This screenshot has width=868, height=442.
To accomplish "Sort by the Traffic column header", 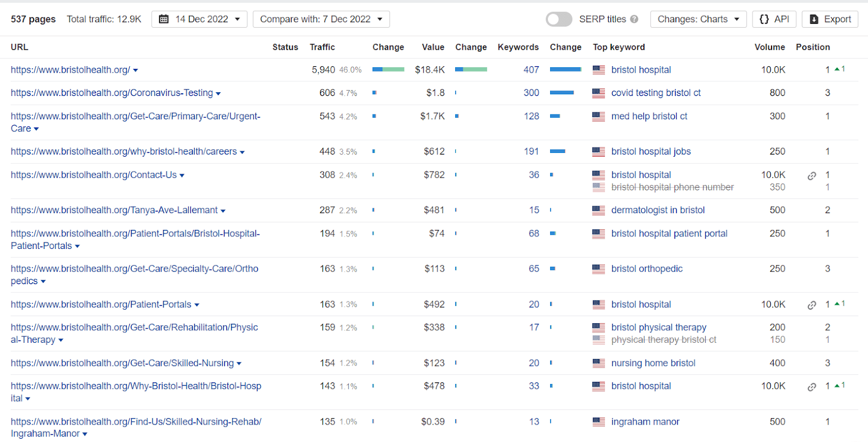I will 322,47.
